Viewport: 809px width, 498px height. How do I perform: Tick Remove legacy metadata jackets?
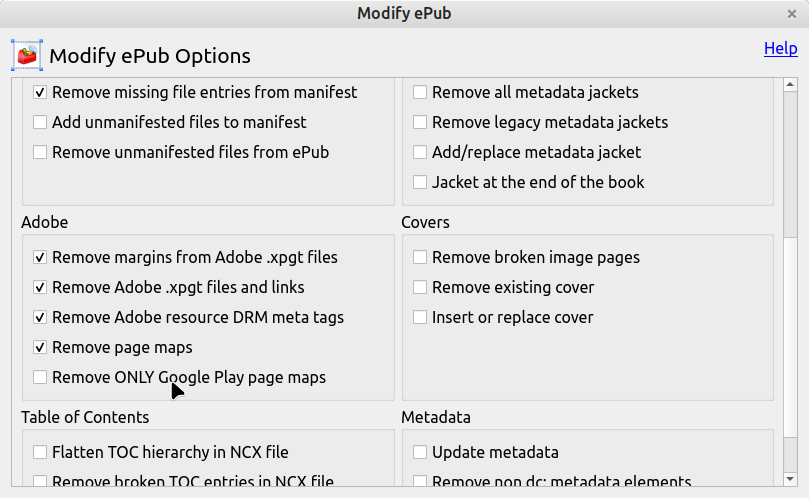420,122
